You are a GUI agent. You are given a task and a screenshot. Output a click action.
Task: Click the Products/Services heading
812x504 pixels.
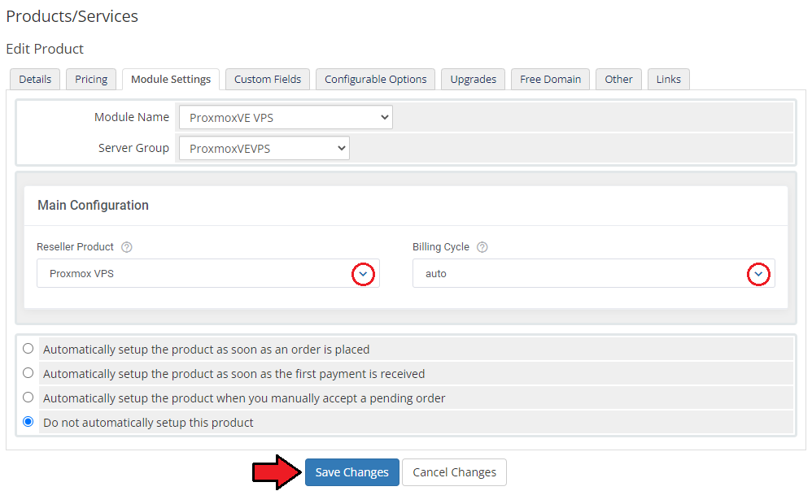point(72,16)
